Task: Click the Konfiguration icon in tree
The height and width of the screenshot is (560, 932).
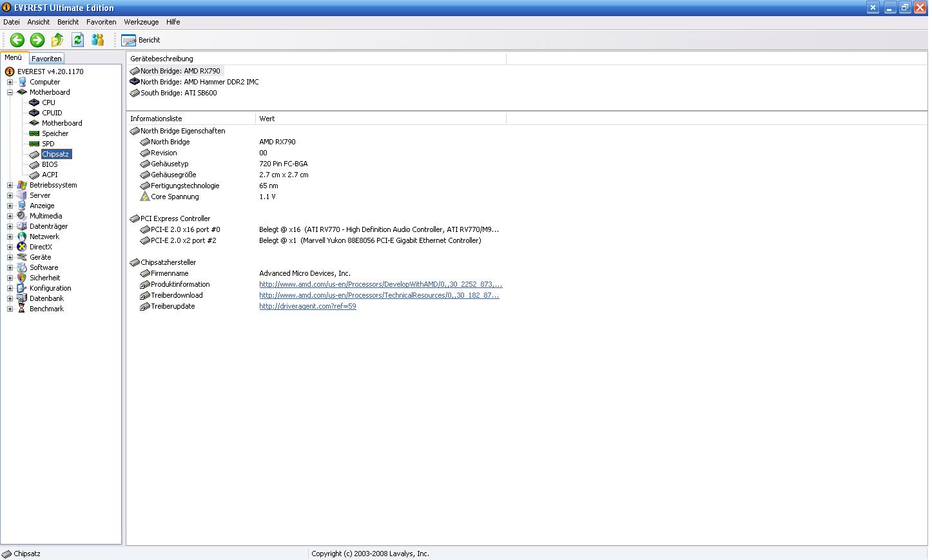Action: (22, 288)
